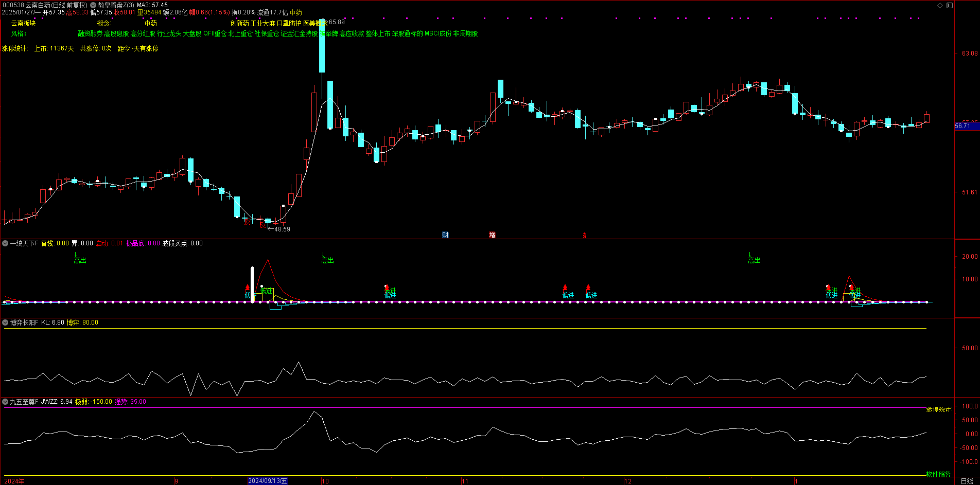This screenshot has width=980, height=485.
Task: Expand the 一统天下F indicator menu arrow
Action: [5, 243]
